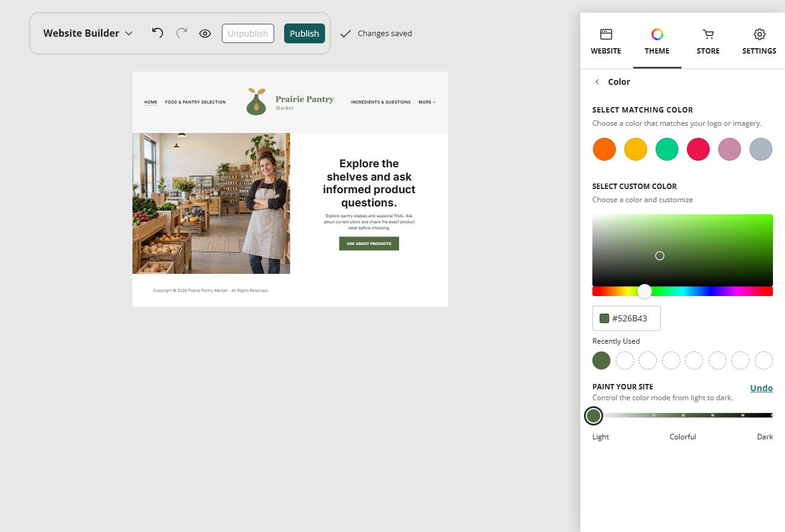Select the crimson red matching color
Screen dimensions: 785x532
[698, 149]
